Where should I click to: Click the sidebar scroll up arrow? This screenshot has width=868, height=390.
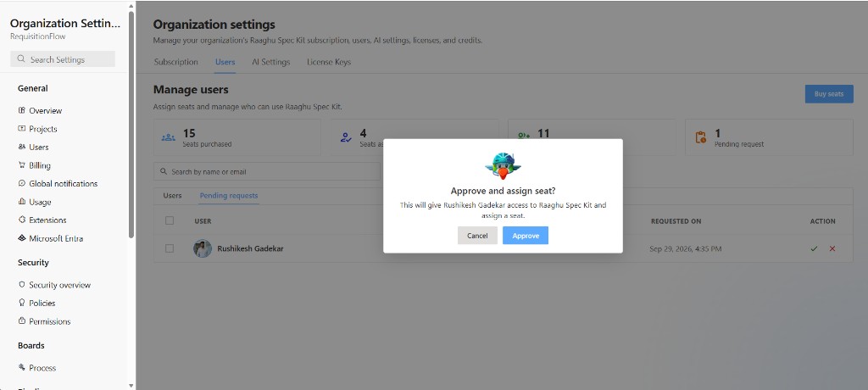pos(131,6)
